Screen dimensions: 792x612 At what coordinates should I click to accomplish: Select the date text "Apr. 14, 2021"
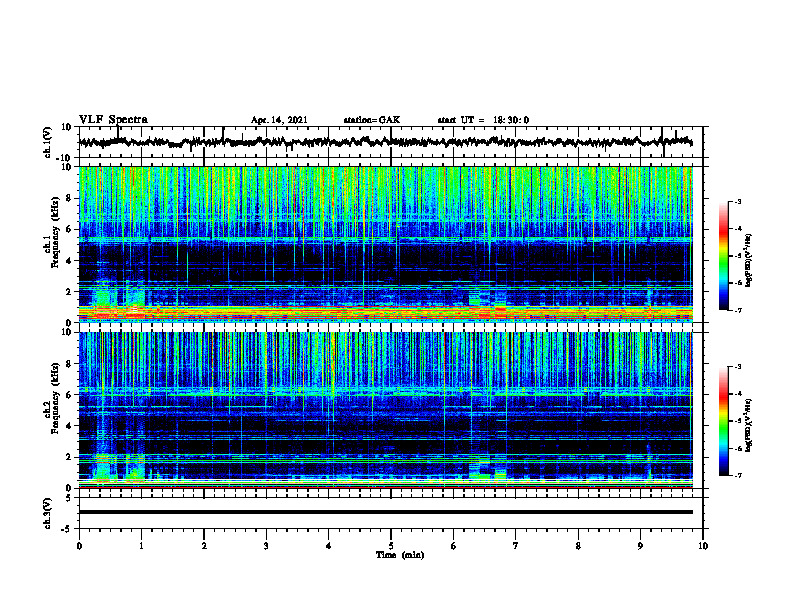coord(279,120)
